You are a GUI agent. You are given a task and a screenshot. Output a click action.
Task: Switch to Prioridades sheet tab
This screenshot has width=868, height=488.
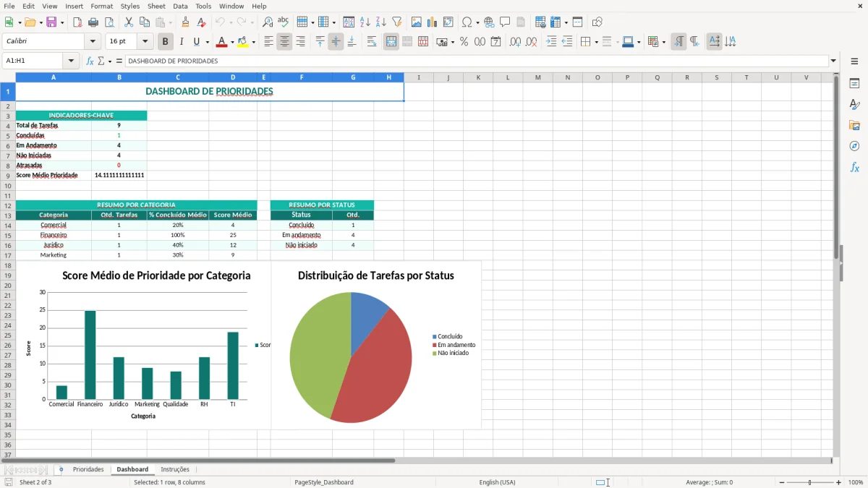[88, 470]
